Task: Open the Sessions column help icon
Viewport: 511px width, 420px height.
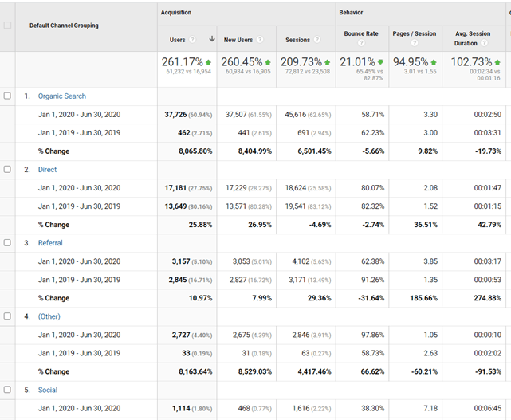Action: pos(316,40)
